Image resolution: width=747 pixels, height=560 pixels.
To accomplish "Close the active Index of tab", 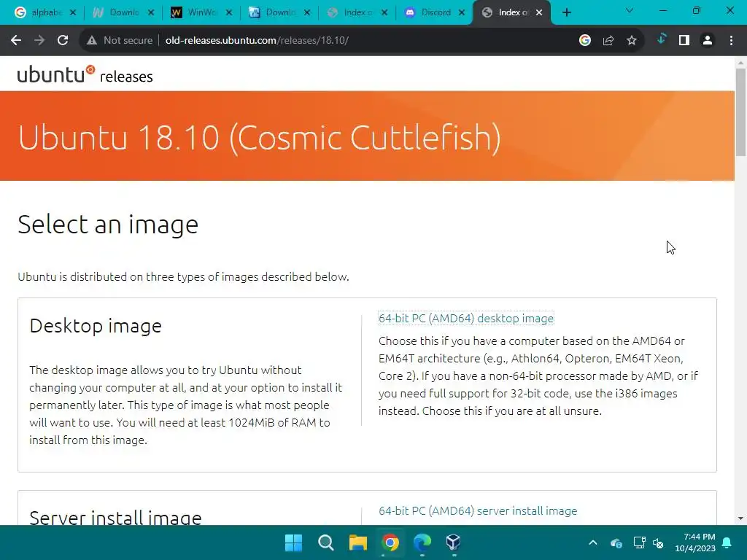I will point(539,13).
